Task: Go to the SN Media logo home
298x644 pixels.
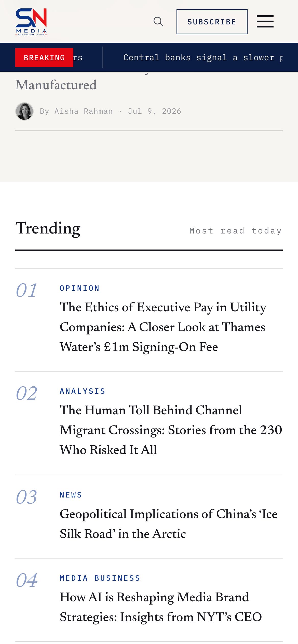Action: 31,22
